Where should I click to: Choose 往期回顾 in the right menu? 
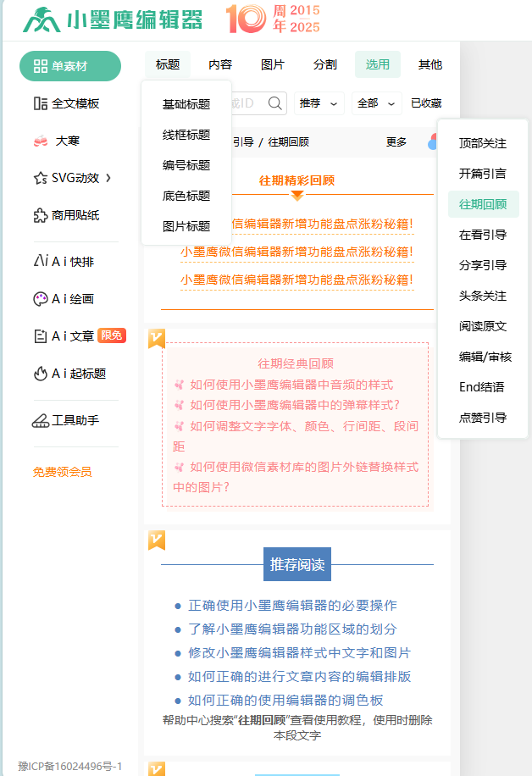point(483,204)
